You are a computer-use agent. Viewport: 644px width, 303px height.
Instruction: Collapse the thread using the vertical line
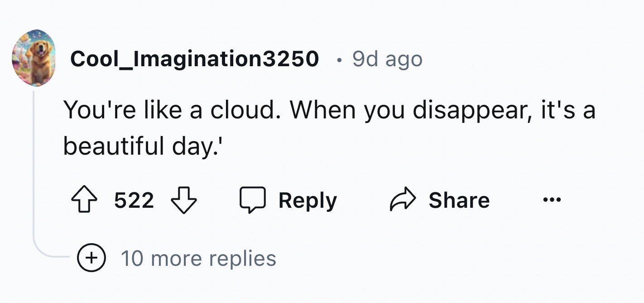[x=34, y=172]
